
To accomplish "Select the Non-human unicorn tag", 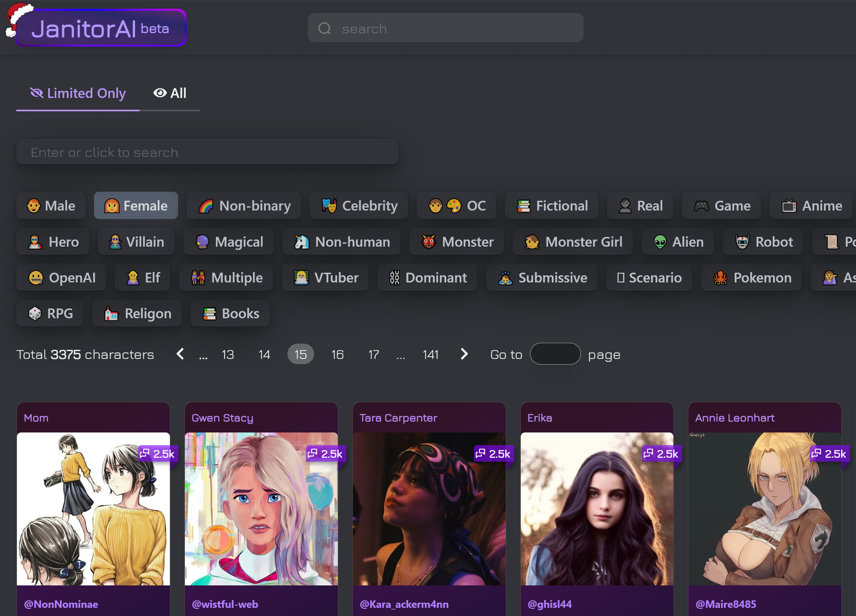I will coord(341,241).
